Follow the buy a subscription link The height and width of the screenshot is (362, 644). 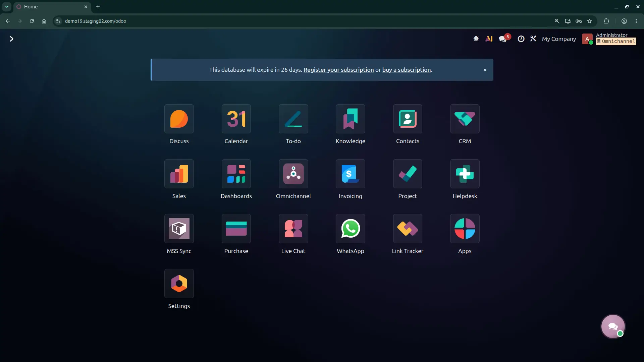(407, 70)
